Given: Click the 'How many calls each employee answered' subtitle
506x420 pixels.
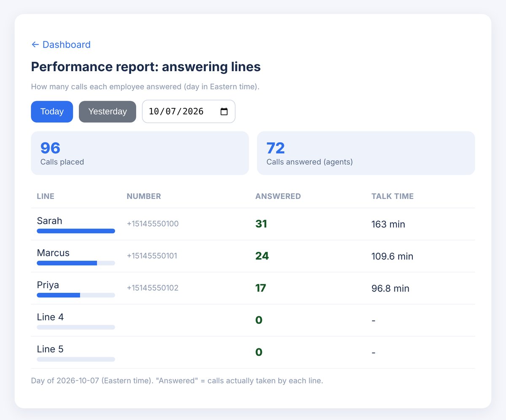Looking at the screenshot, I should click(145, 87).
